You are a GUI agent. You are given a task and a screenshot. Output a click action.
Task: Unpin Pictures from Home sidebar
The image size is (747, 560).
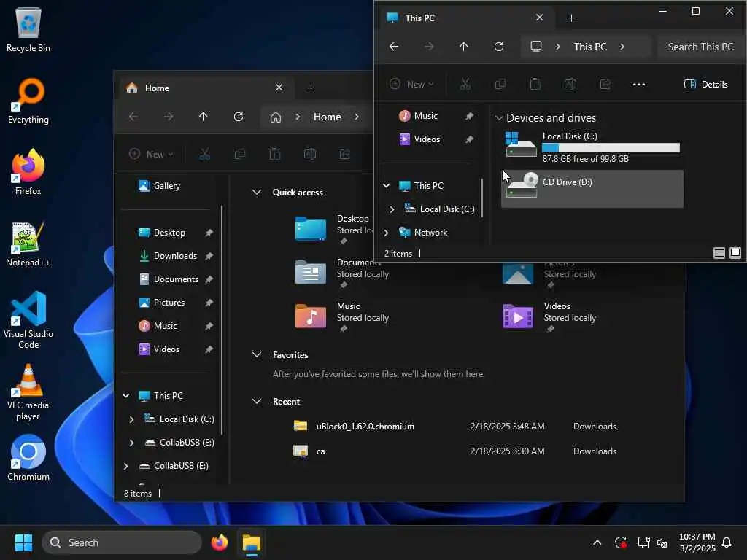[x=209, y=303]
